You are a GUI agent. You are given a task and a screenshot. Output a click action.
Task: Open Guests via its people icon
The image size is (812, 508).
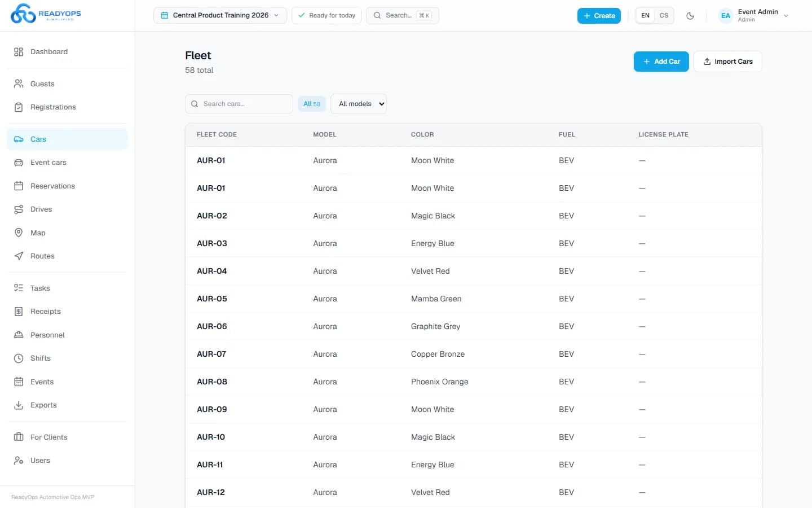coord(19,84)
